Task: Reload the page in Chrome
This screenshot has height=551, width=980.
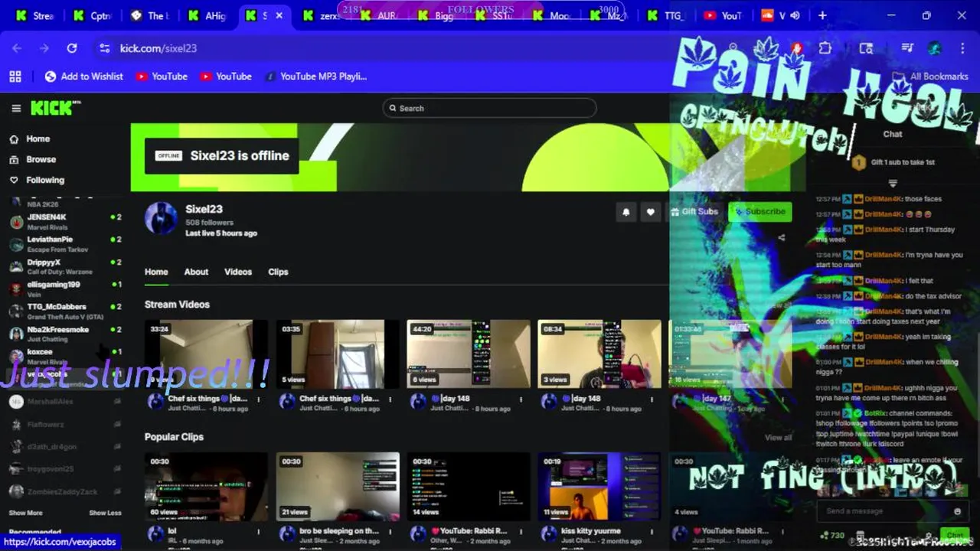Action: point(72,48)
